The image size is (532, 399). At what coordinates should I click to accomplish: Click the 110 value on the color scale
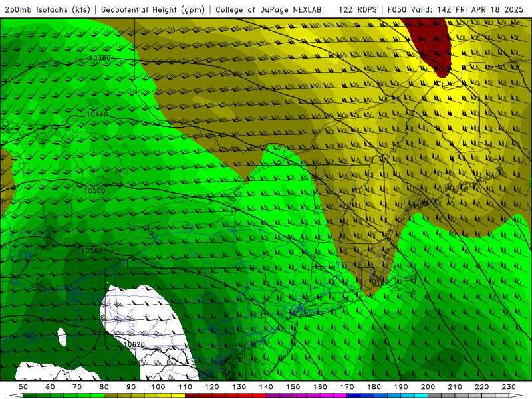(x=186, y=387)
